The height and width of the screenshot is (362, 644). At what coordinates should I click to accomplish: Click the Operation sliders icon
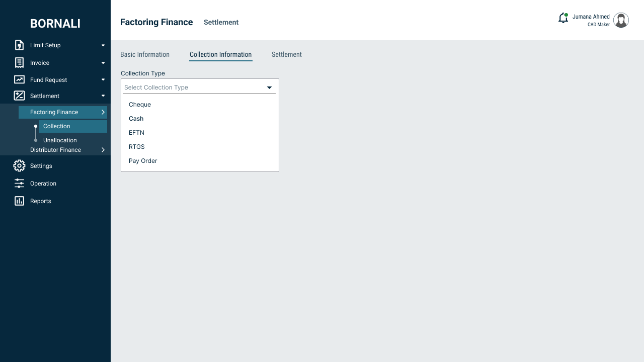[19, 183]
